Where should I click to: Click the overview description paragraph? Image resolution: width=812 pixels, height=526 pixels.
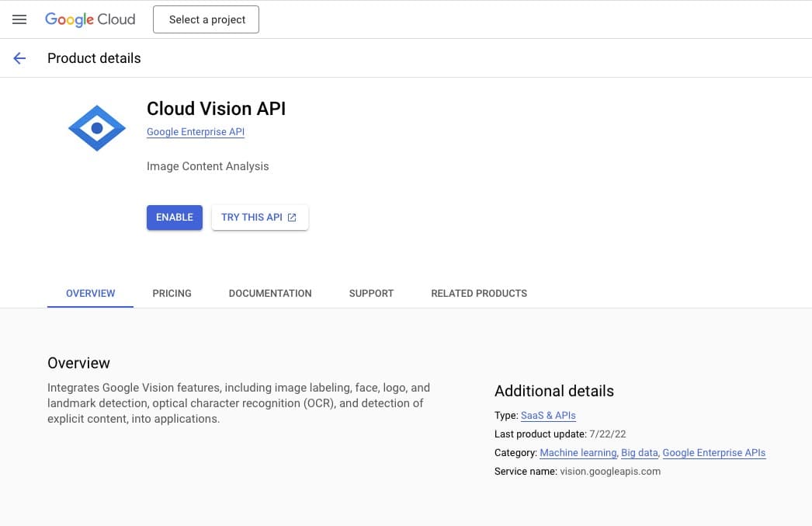point(239,403)
